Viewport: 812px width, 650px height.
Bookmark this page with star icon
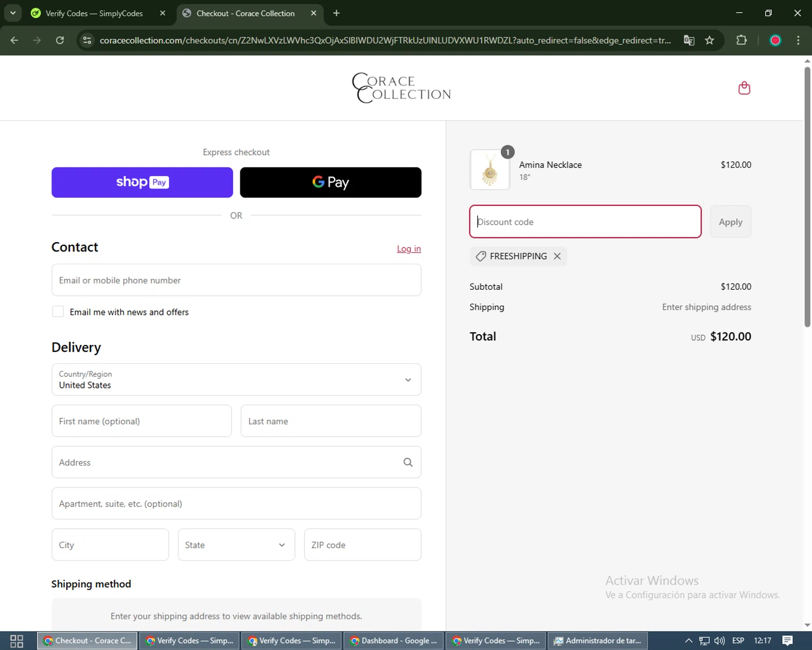tap(709, 40)
